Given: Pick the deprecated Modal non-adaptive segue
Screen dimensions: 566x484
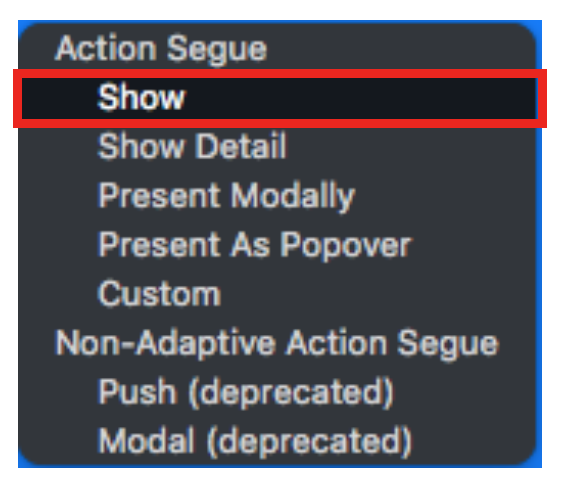Looking at the screenshot, I should pyautogui.click(x=280, y=441).
